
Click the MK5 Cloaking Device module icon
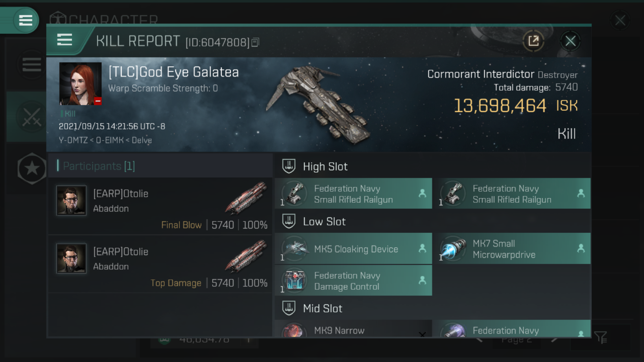tap(294, 248)
